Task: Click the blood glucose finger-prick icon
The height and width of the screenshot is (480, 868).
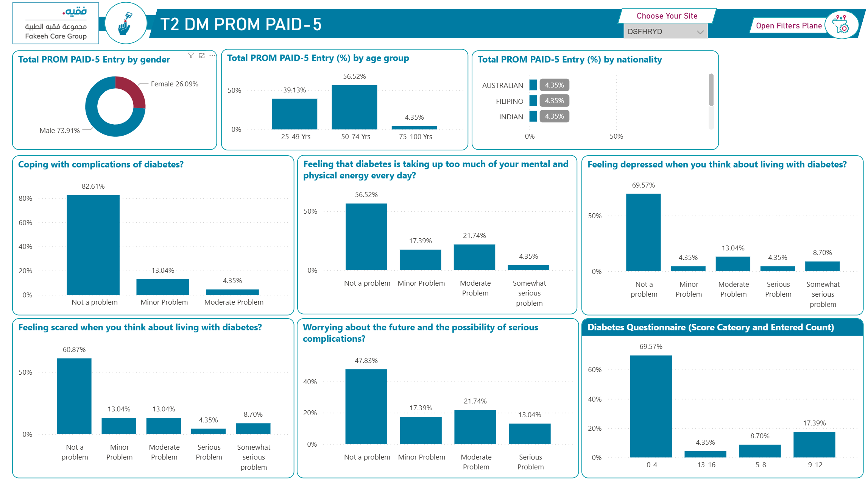Action: 125,23
